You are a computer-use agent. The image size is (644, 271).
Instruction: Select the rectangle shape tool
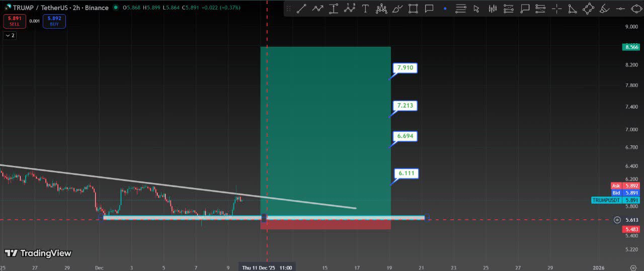[x=413, y=9]
